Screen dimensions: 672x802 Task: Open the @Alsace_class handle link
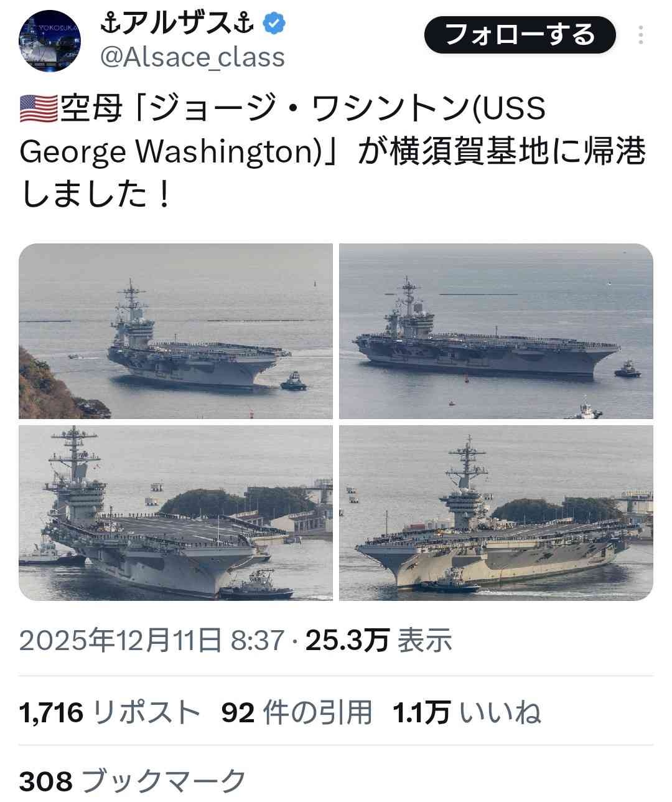(192, 57)
